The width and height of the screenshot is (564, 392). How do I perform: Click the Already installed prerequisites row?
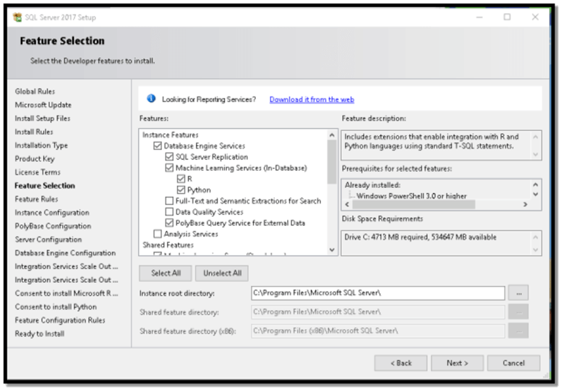372,185
